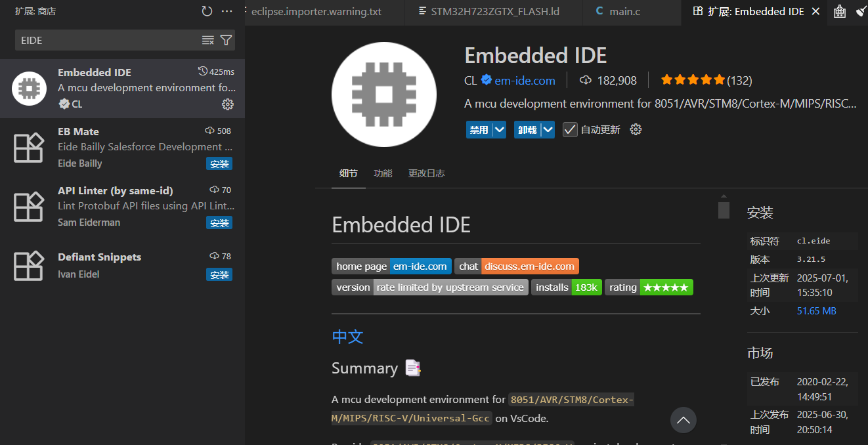Open the 功能 tab on the extension page

(x=383, y=173)
